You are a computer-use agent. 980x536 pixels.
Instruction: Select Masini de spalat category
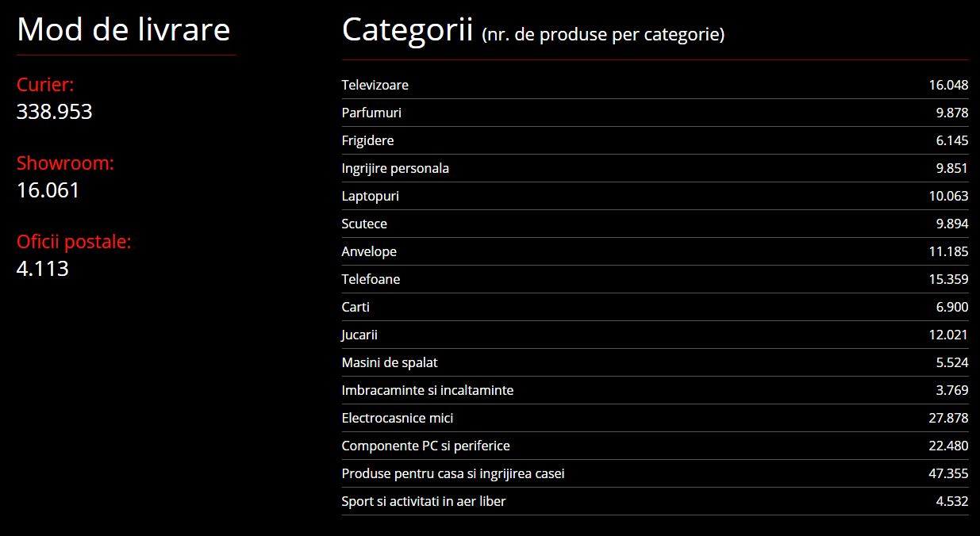(655, 362)
